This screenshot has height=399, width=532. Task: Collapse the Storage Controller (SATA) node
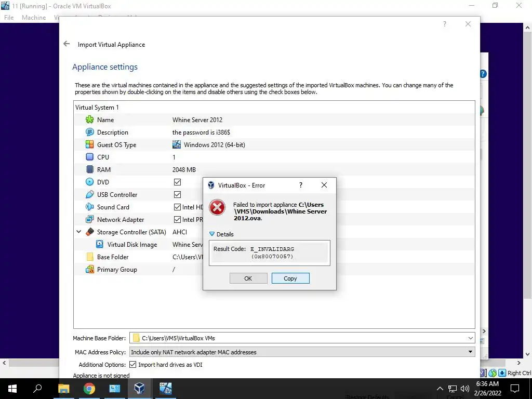pos(79,232)
